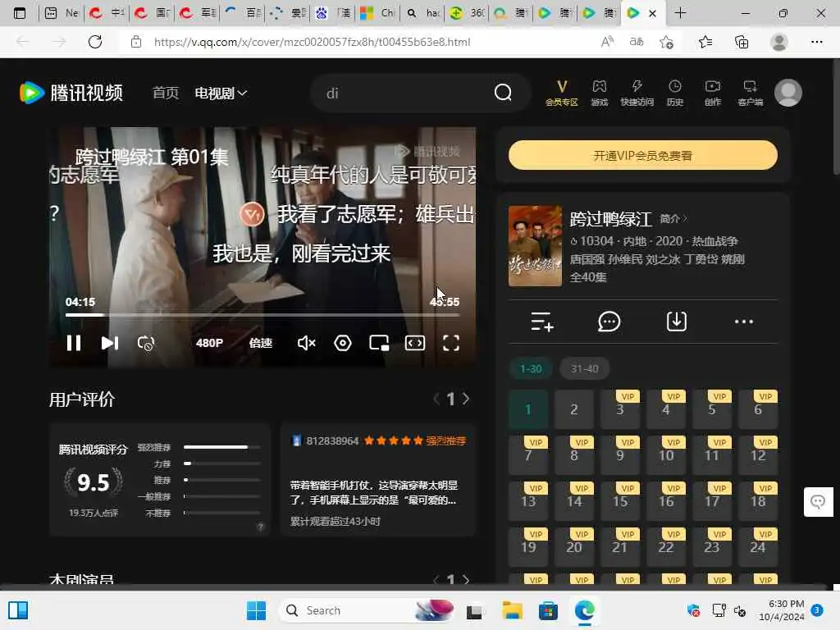This screenshot has height=630, width=840.
Task: Play episode 2
Action: 574,409
